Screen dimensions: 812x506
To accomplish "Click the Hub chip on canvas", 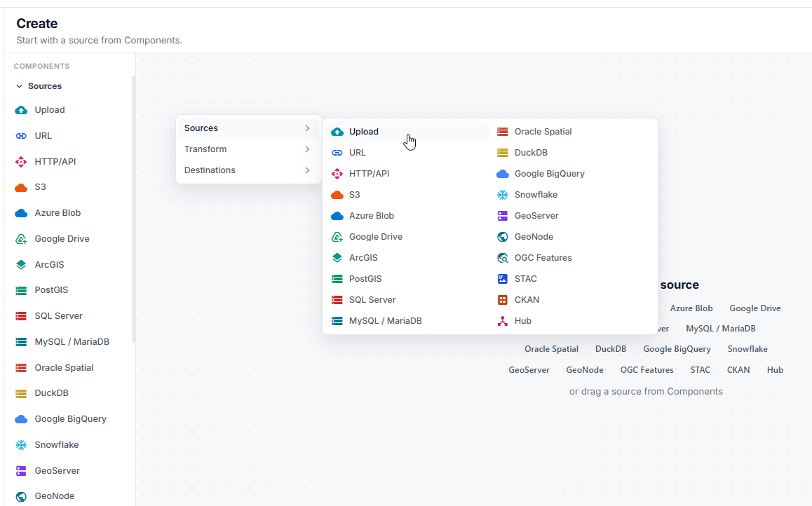I will [776, 370].
